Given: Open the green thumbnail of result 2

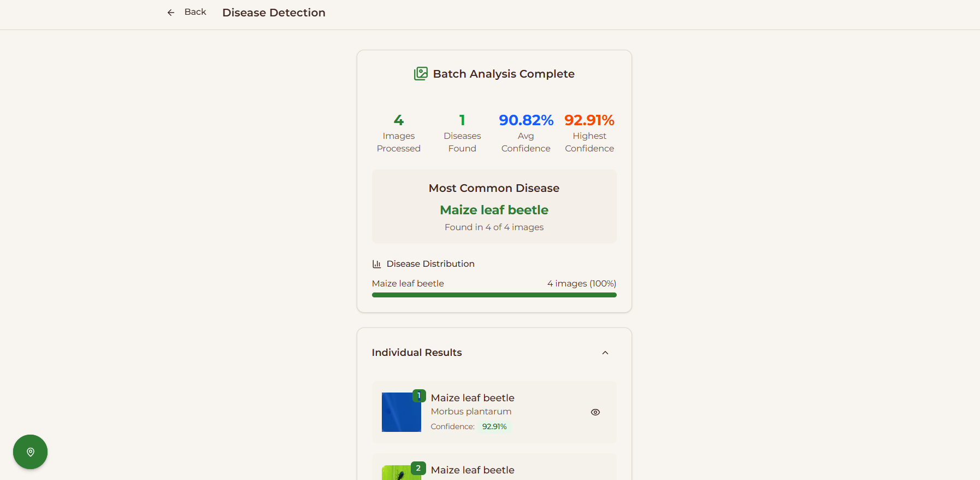Looking at the screenshot, I should coord(402,472).
